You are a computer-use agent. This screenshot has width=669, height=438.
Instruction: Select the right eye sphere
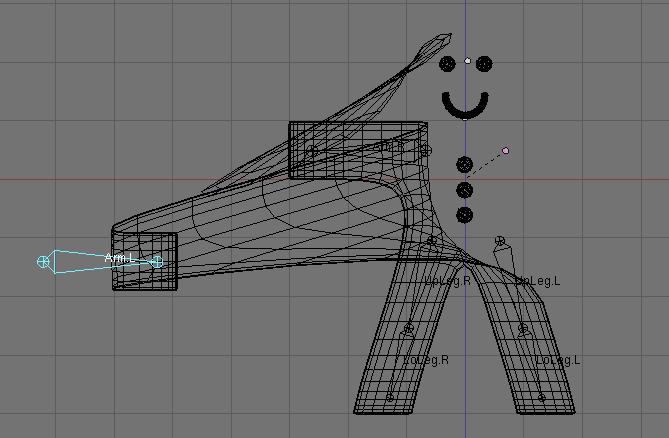(x=484, y=64)
